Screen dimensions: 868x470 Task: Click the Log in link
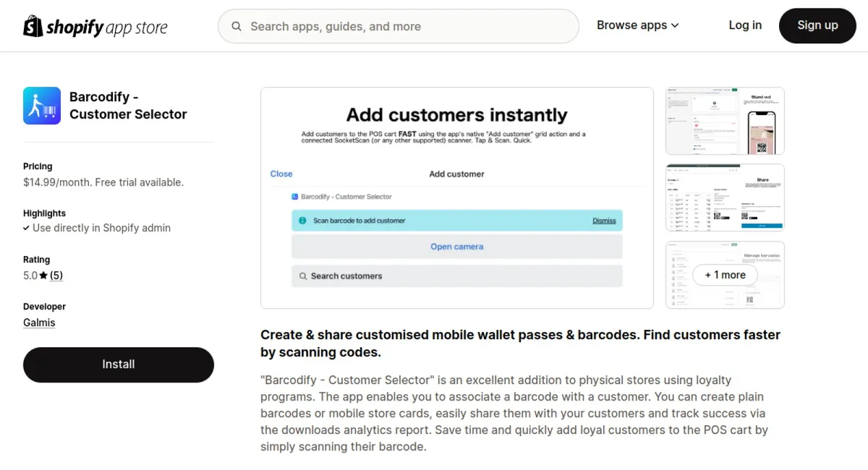(x=745, y=25)
